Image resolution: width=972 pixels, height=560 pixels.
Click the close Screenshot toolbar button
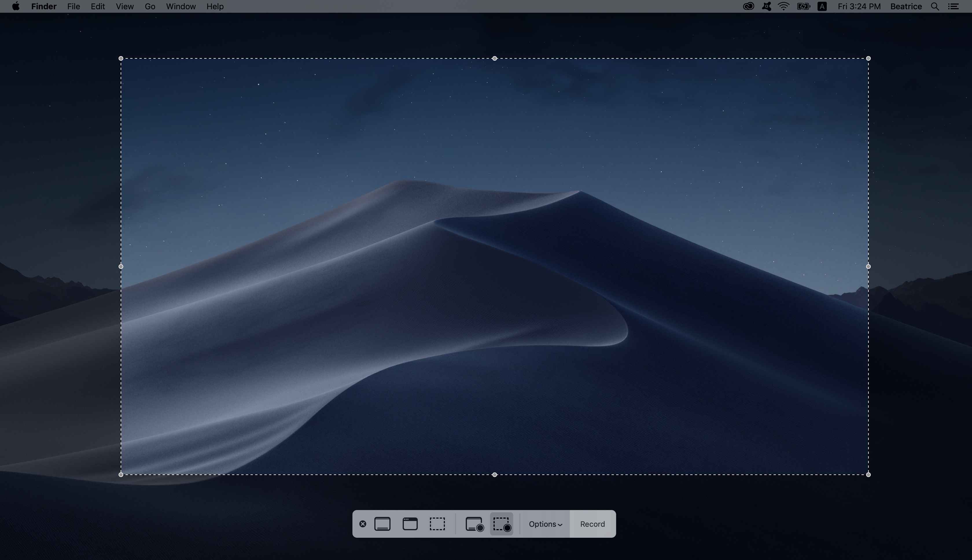(x=363, y=524)
